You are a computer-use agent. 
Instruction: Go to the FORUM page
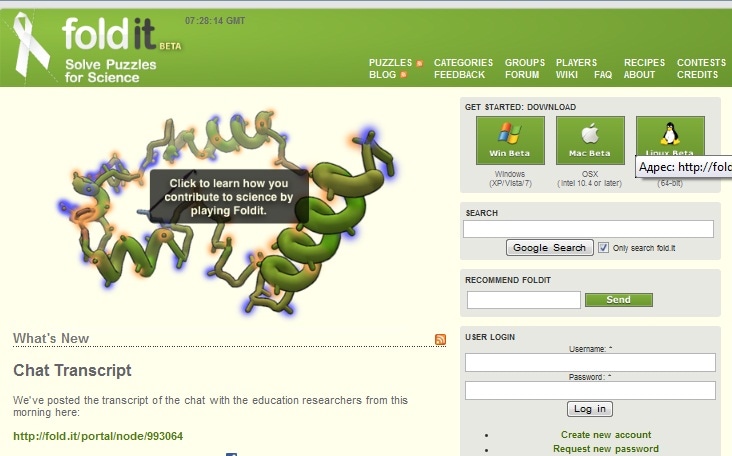[x=522, y=75]
